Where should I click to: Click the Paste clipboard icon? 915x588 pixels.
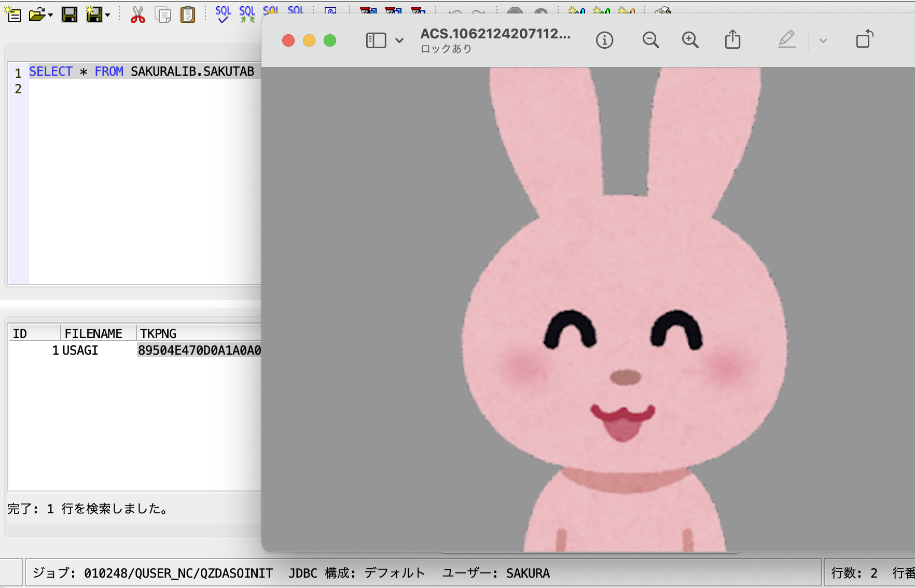pyautogui.click(x=187, y=15)
